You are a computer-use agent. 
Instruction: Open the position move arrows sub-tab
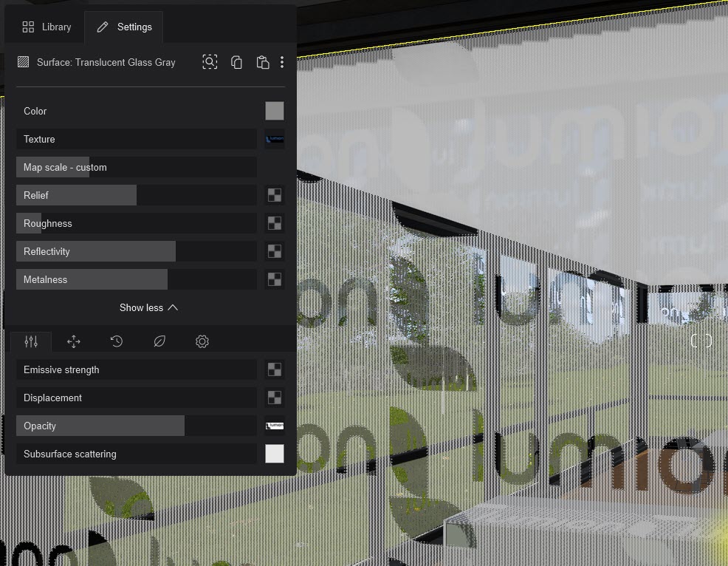pos(74,341)
